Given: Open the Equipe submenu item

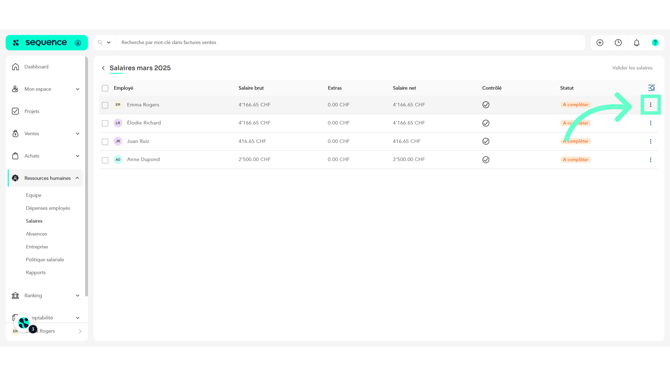Looking at the screenshot, I should (x=33, y=195).
